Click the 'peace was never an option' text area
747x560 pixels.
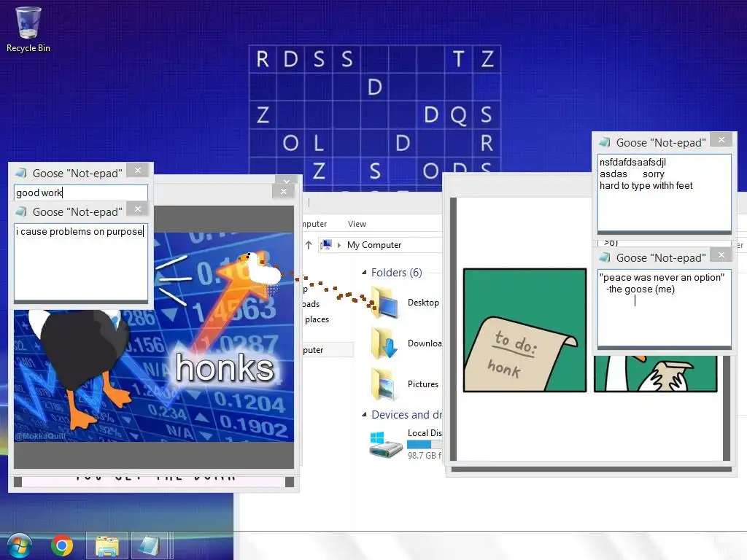(664, 308)
